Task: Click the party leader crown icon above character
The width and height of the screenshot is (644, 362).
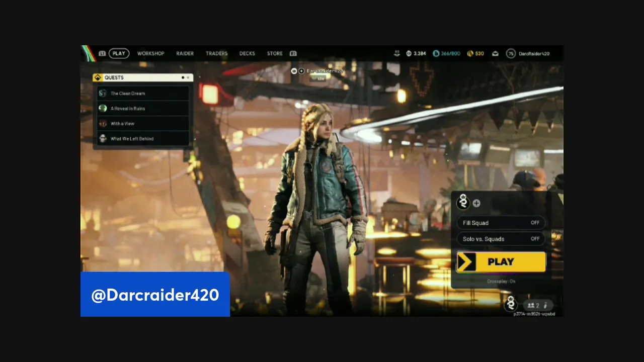Action: click(x=294, y=71)
